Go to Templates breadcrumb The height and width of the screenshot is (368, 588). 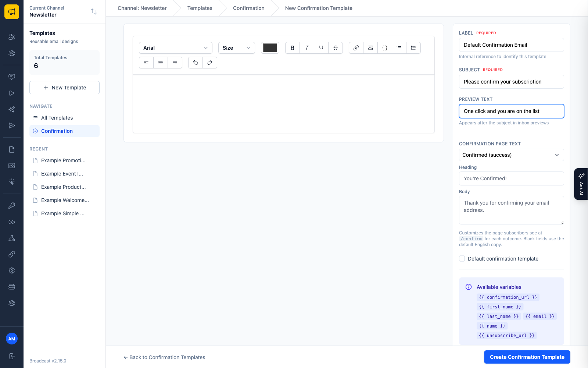200,8
